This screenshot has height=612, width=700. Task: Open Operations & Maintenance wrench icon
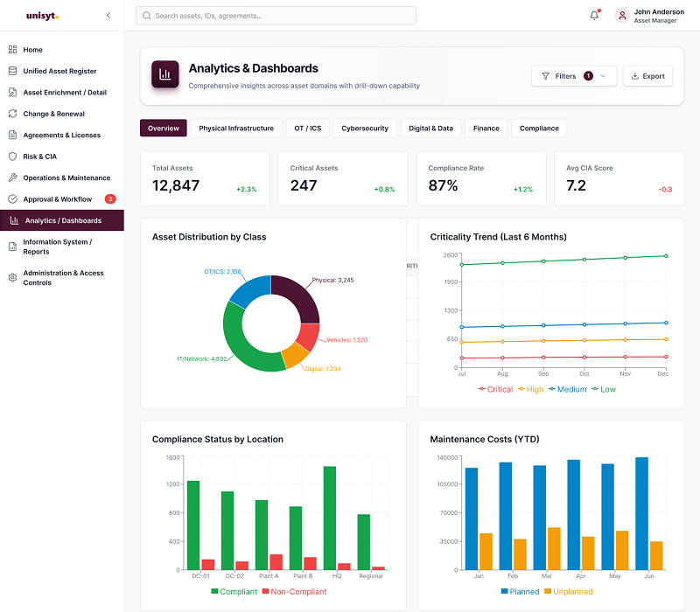12,177
